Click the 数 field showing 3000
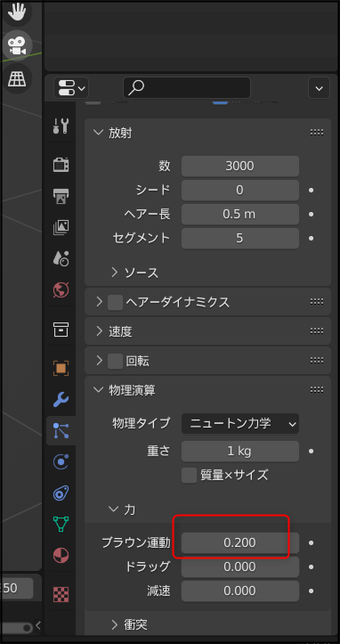The height and width of the screenshot is (644, 340). 240,166
